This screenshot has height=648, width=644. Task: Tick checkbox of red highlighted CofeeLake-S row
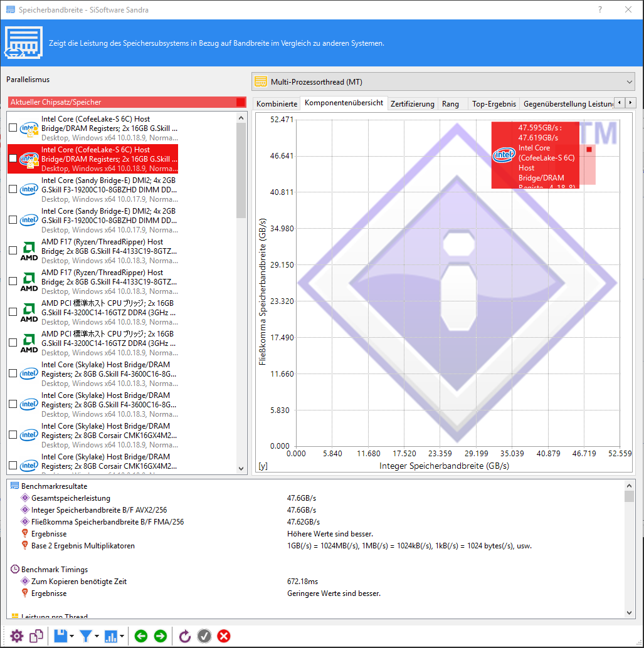tap(13, 159)
